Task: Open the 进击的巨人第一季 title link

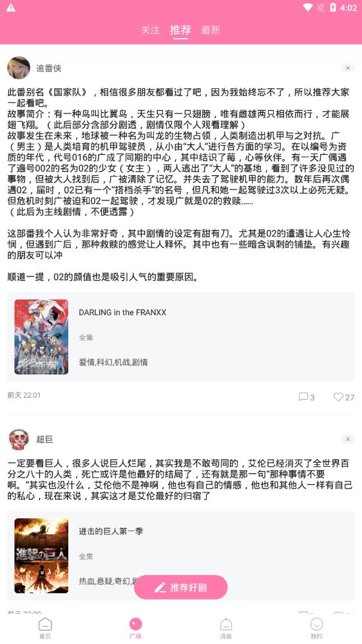Action: click(111, 531)
